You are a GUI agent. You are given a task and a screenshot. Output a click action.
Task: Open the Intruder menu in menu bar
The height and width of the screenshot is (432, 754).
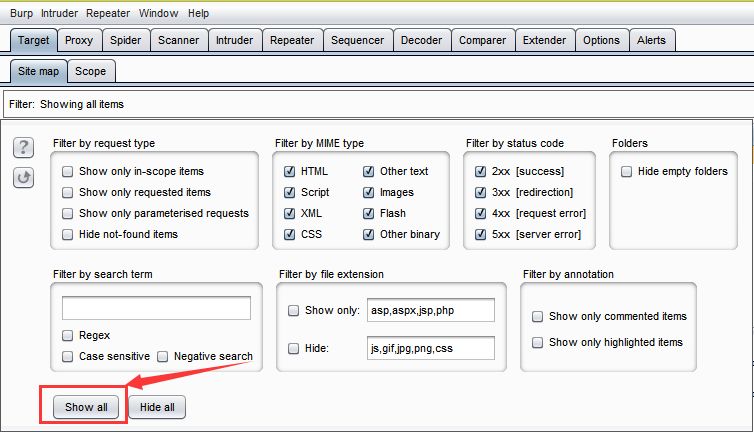(x=59, y=13)
